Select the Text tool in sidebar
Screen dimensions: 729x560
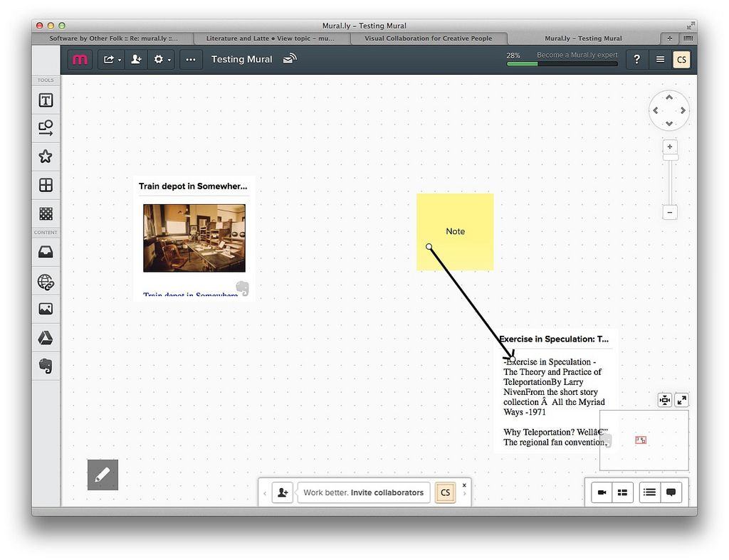46,100
